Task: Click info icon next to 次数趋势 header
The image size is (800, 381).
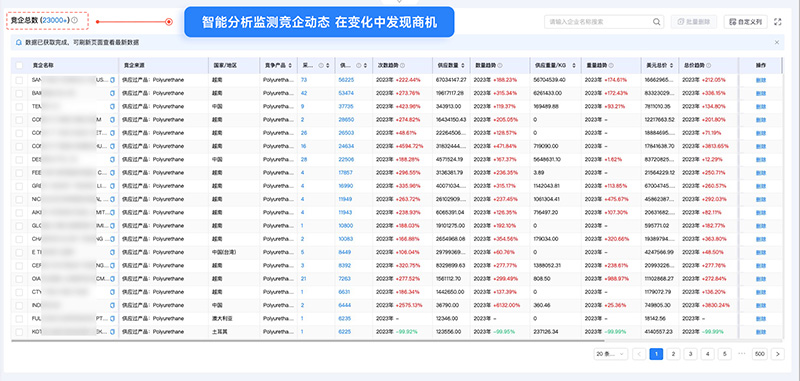Action: click(x=403, y=65)
